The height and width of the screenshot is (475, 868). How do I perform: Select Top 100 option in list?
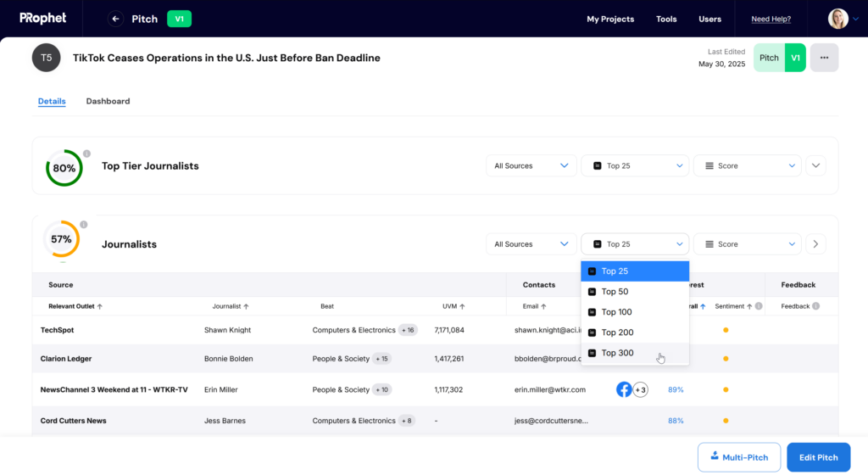pos(635,312)
